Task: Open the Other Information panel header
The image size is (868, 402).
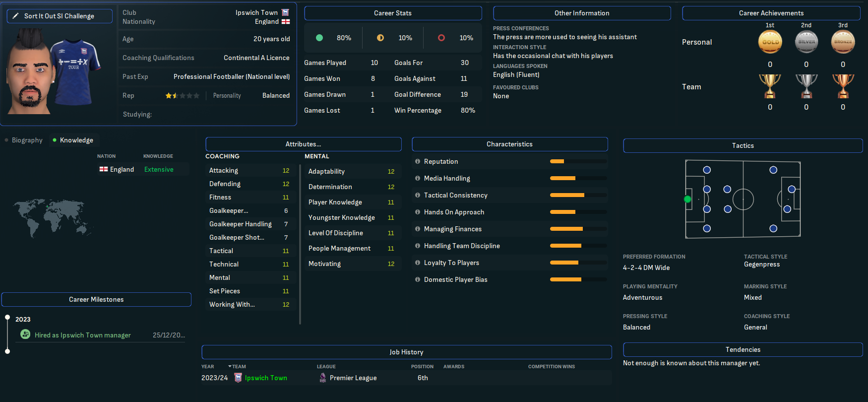Action: (582, 13)
